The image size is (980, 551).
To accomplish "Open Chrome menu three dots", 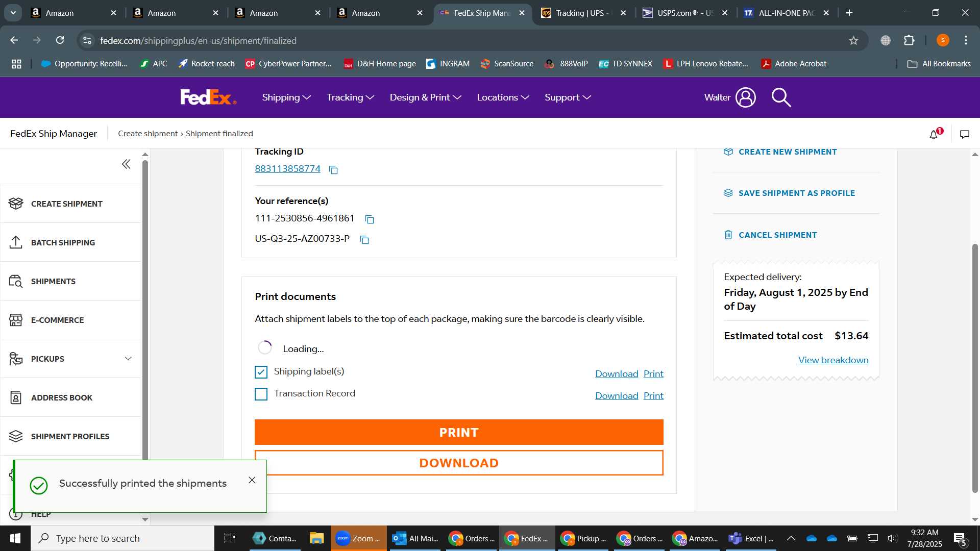I will coord(966,40).
